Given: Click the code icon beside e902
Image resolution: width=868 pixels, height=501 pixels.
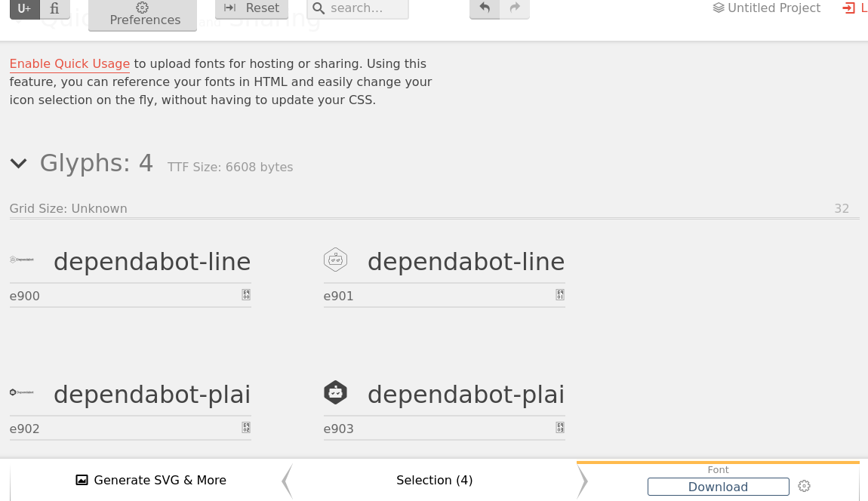Looking at the screenshot, I should tap(246, 428).
